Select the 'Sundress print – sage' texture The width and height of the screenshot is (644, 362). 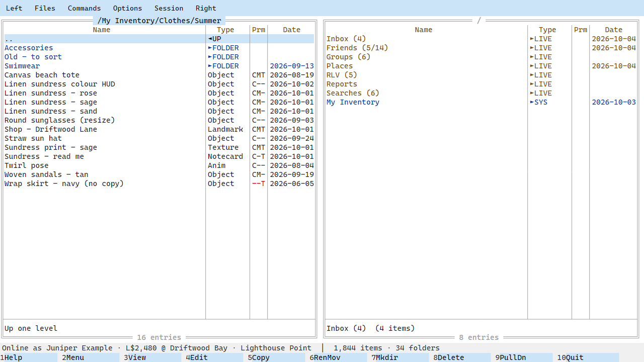click(x=159, y=147)
